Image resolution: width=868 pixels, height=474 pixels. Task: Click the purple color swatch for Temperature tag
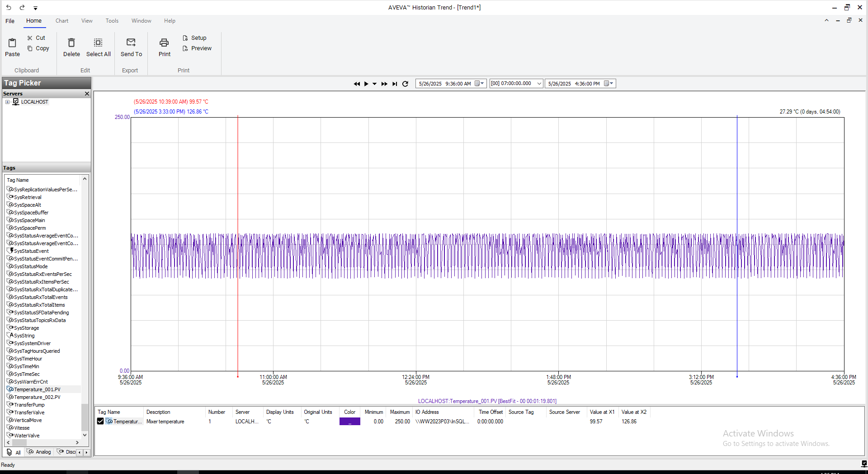(x=349, y=422)
